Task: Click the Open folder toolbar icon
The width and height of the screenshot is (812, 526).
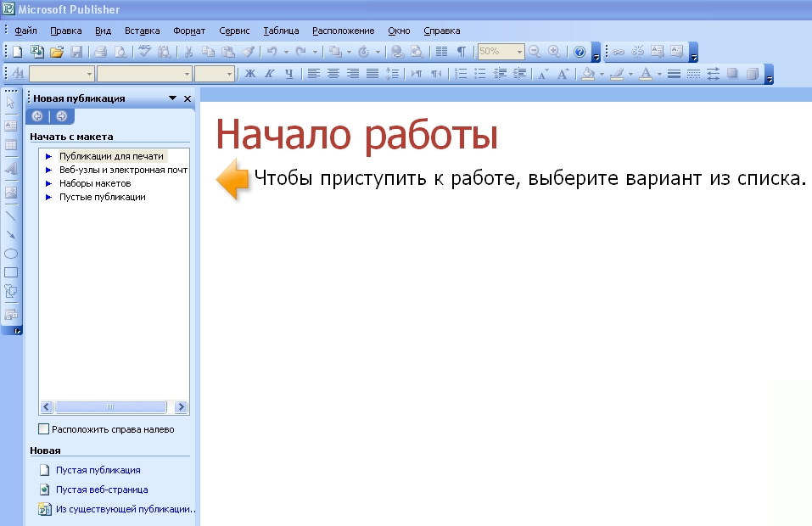Action: tap(57, 51)
